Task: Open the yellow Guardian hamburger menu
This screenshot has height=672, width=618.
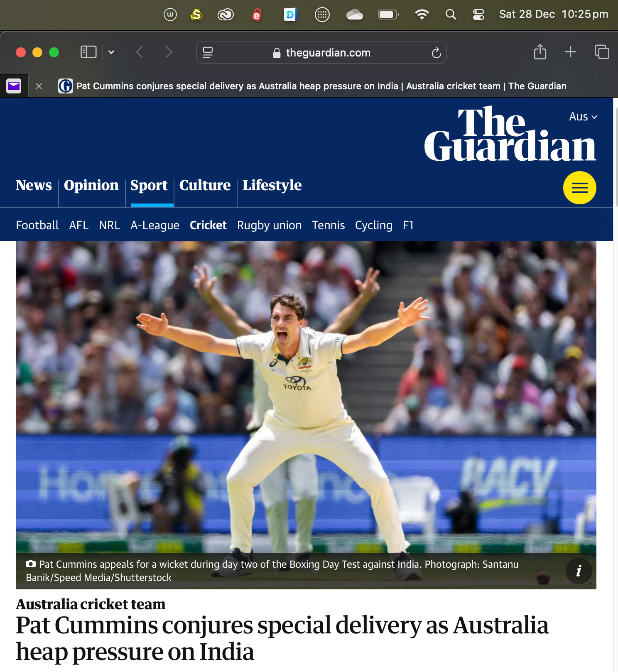Action: [x=579, y=188]
